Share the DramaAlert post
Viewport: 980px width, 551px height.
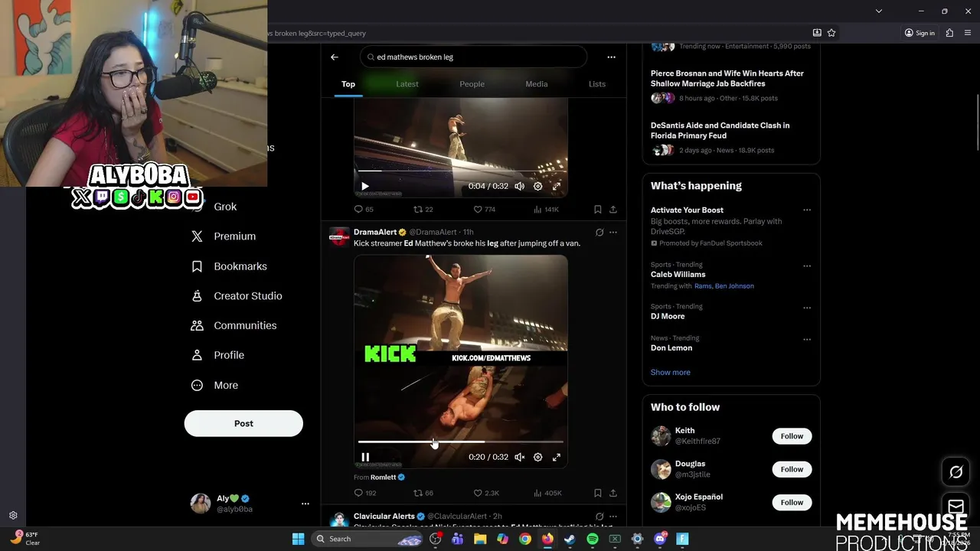point(613,494)
